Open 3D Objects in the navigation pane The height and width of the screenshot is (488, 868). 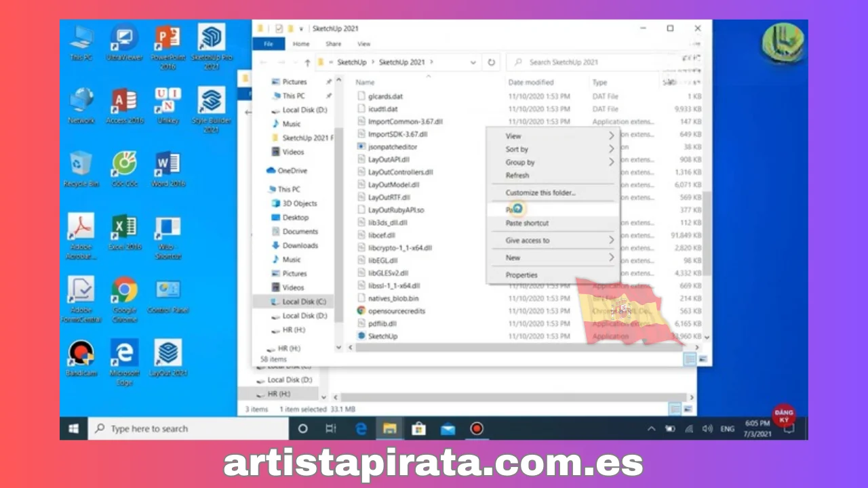[x=300, y=203]
